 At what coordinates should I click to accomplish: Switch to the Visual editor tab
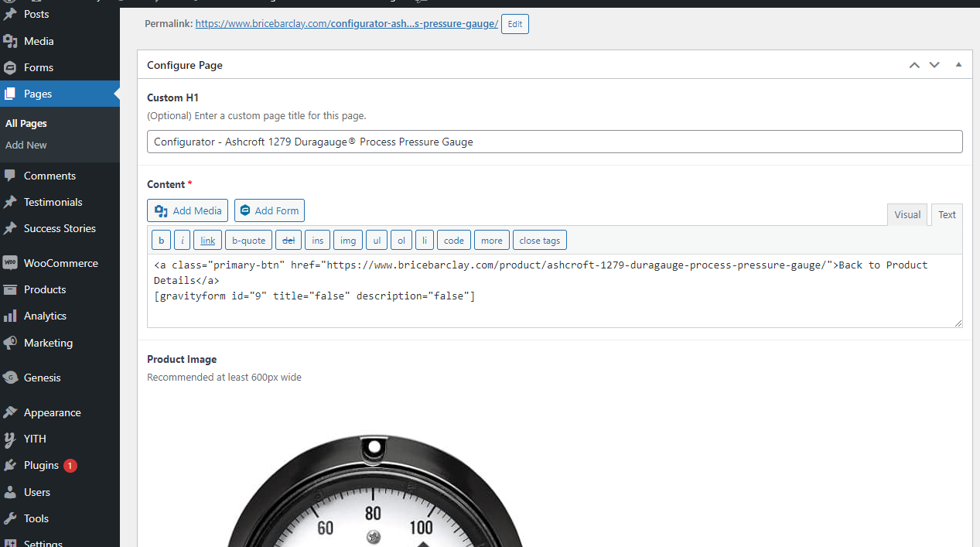(907, 215)
